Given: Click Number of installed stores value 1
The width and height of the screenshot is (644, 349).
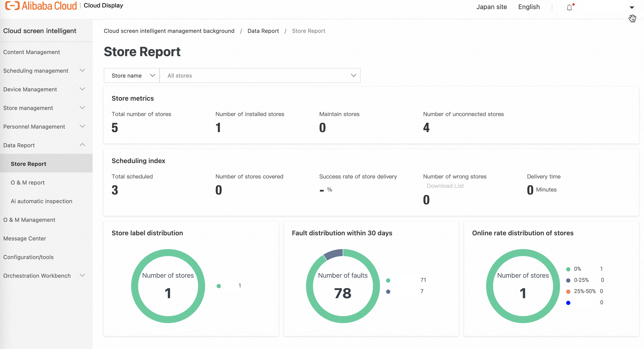Looking at the screenshot, I should [x=218, y=128].
